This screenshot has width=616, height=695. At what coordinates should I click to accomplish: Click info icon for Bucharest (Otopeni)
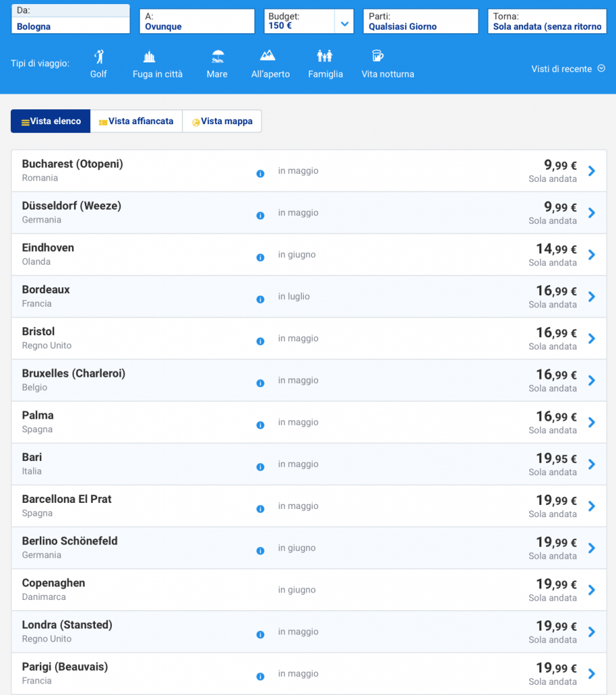[260, 174]
